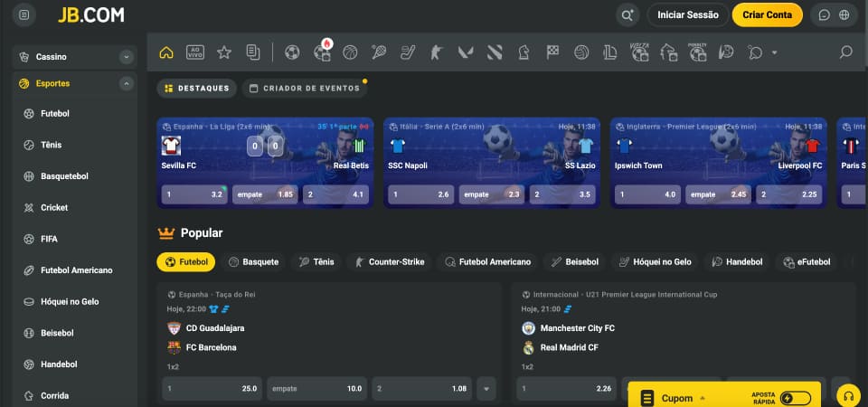
Task: Bet on empate at 1.85 for Sevilla match
Action: pos(265,195)
